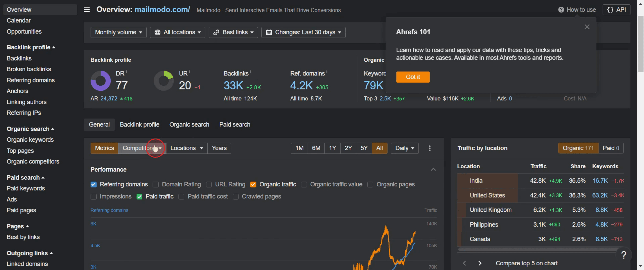Click the Got it button
644x270 pixels.
coord(413,77)
